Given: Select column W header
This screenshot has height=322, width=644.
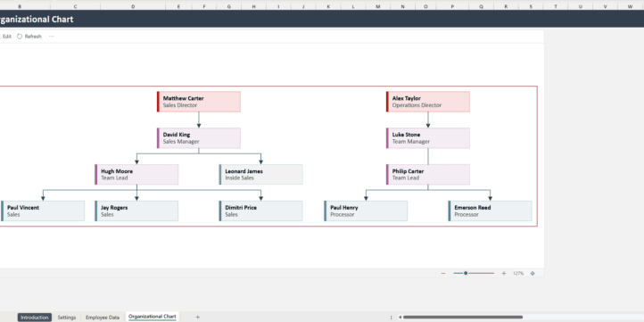Looking at the screenshot, I should click(x=630, y=6).
